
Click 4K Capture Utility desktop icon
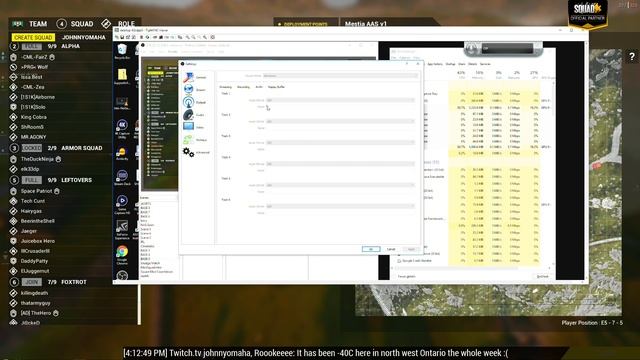122,129
